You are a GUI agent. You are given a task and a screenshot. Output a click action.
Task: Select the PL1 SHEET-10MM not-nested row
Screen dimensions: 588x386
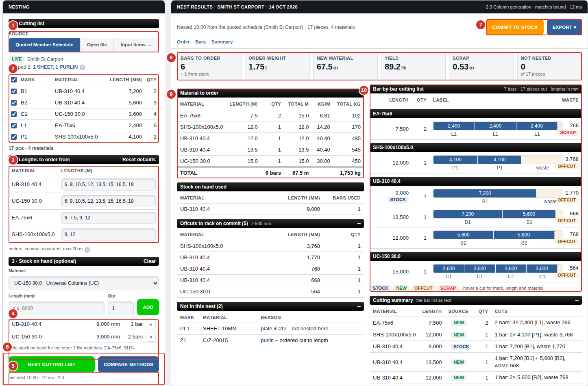click(x=270, y=329)
